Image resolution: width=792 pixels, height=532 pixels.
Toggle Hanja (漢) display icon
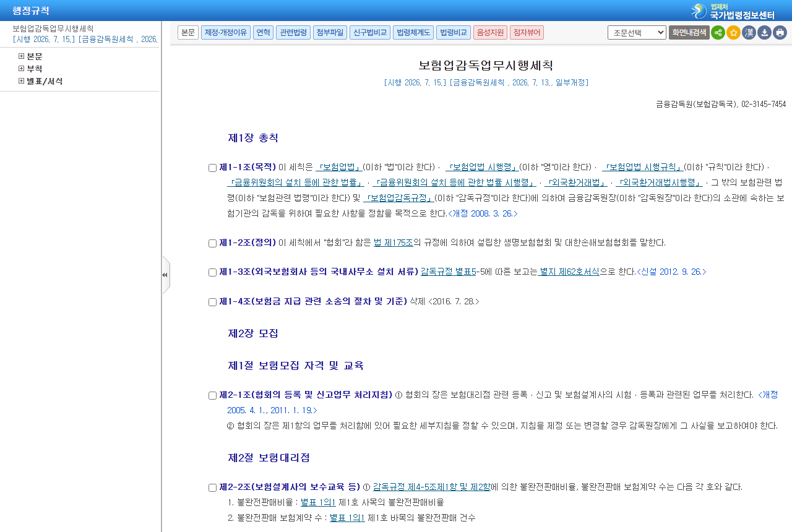[749, 33]
